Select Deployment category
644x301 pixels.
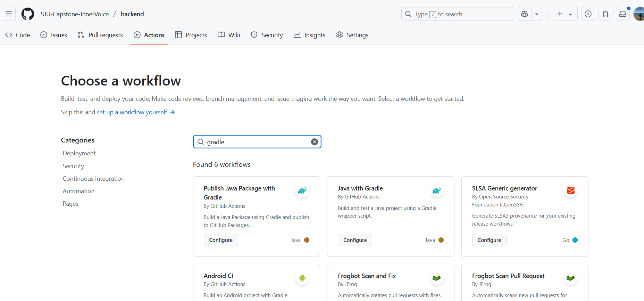79,153
